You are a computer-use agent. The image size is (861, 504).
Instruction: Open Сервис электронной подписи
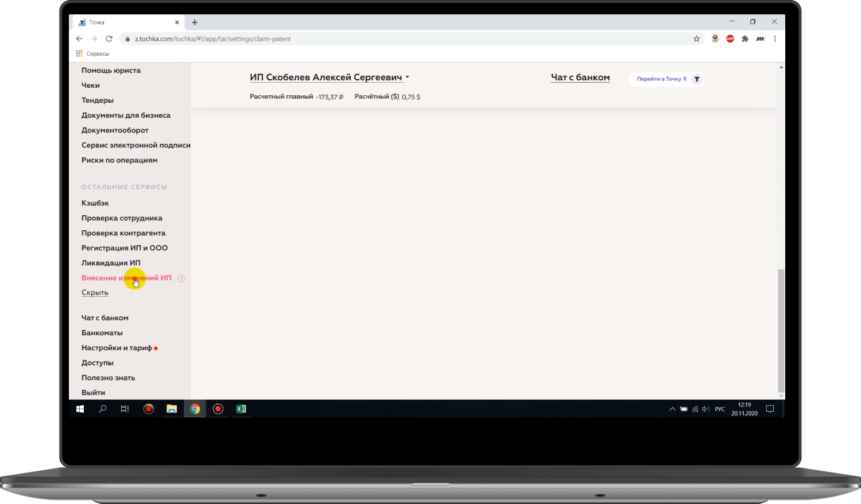click(x=136, y=145)
